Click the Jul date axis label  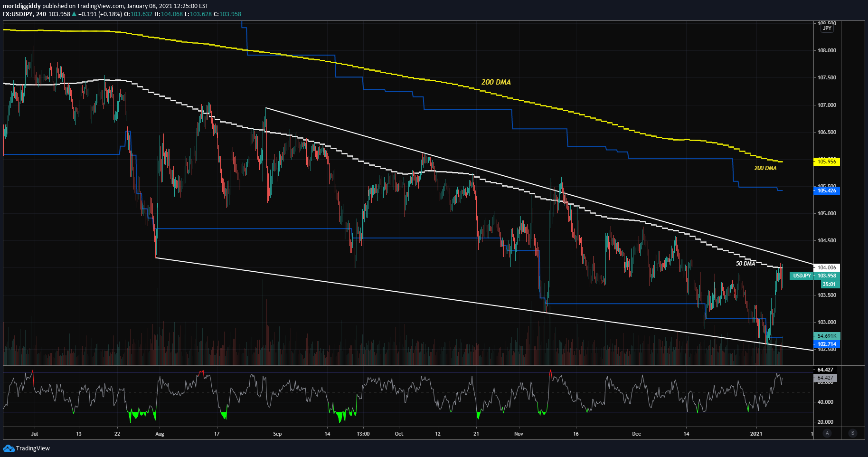coord(34,434)
